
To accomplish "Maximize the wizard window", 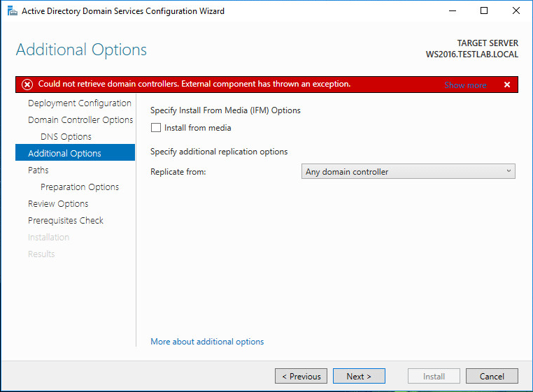I will click(x=484, y=11).
